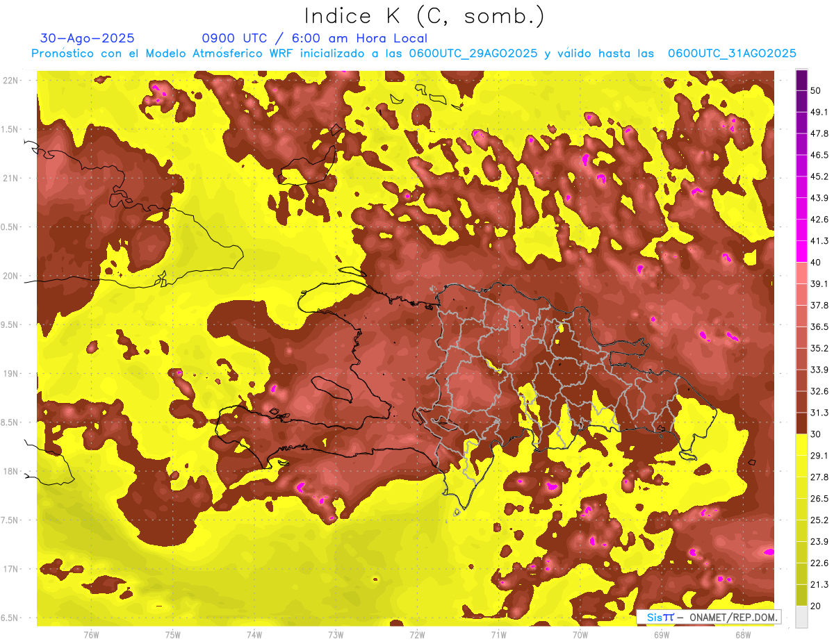834x644 pixels.
Task: Click the '27.8' value on the color scale
Action: [819, 477]
